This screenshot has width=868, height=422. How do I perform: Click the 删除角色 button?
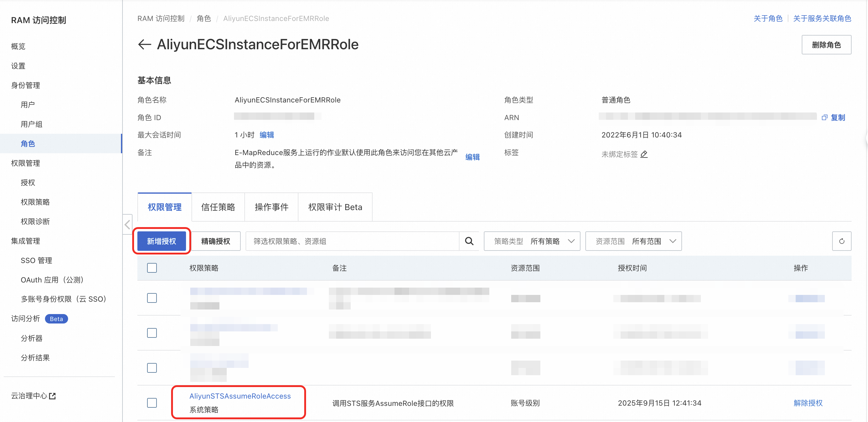coord(826,45)
